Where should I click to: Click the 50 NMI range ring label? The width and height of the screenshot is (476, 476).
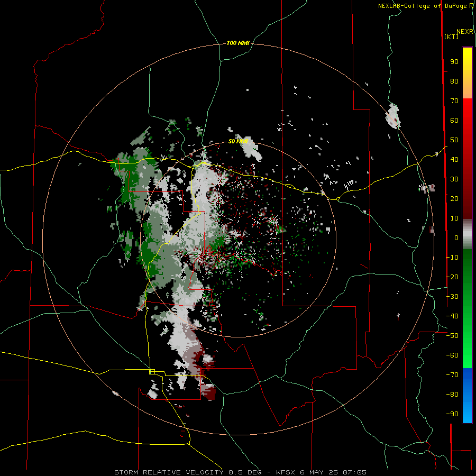[238, 141]
